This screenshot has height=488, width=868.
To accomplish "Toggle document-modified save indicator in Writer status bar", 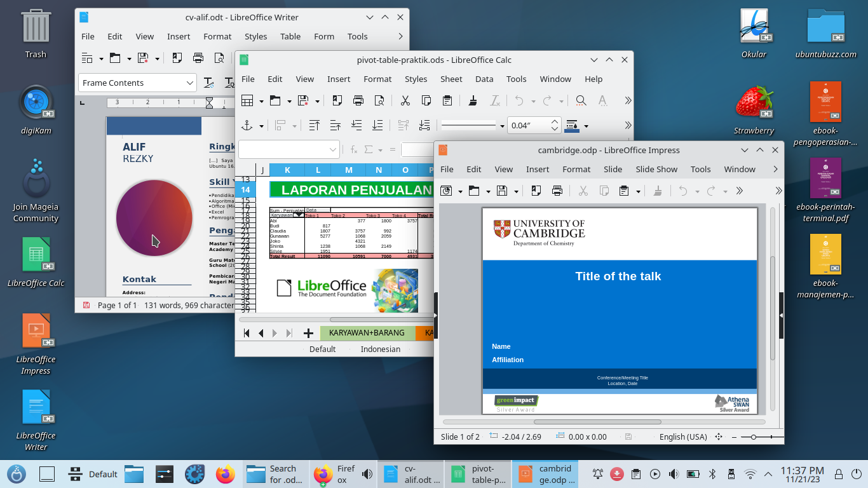I will [86, 305].
